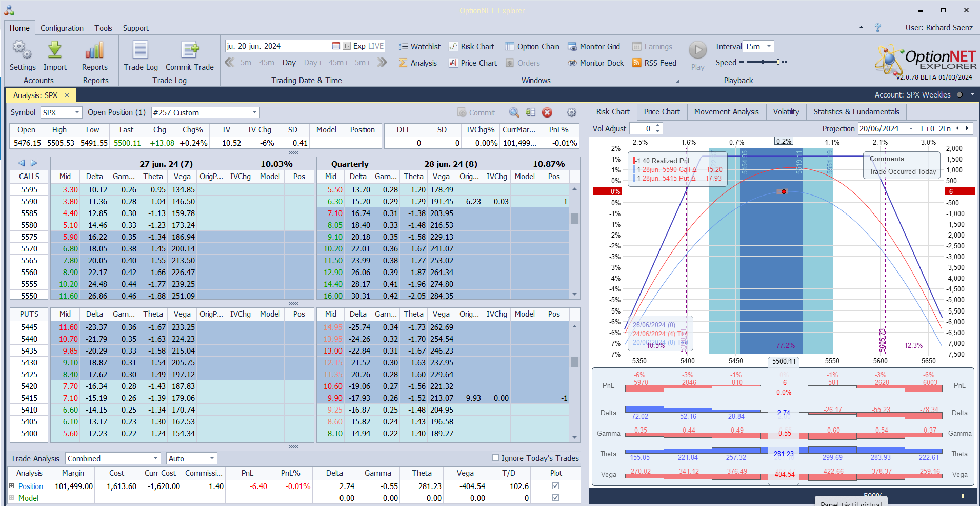Close the Analysis: SPX tab
Viewport: 980px width, 506px height.
67,95
